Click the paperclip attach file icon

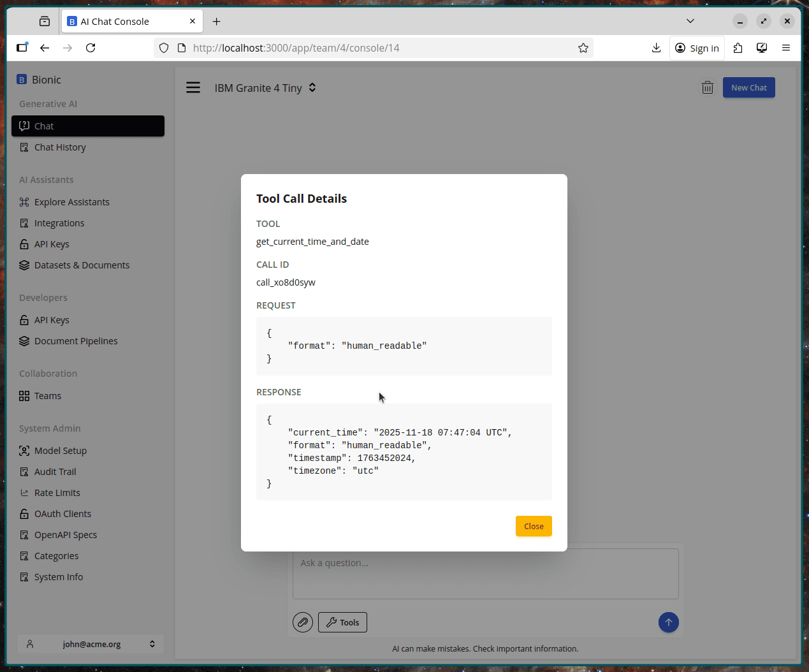tap(303, 622)
